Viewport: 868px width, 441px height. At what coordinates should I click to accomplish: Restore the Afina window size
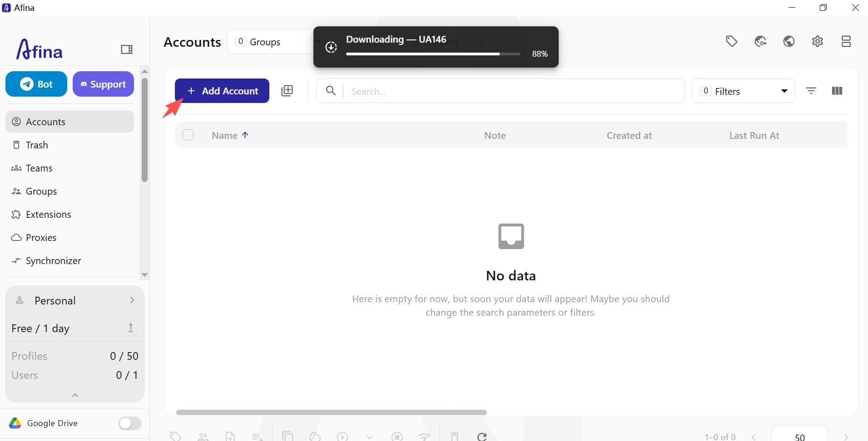(x=823, y=8)
